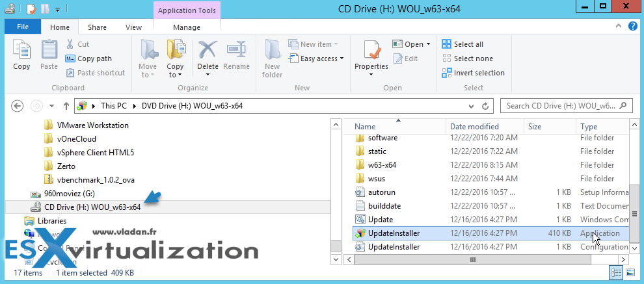
Task: Click This PC in breadcrumb
Action: click(x=113, y=106)
